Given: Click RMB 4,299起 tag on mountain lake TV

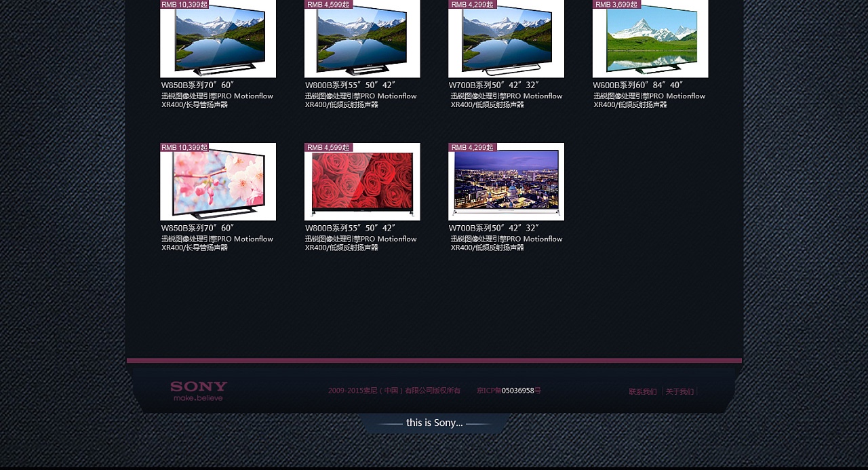Looking at the screenshot, I should (473, 4).
